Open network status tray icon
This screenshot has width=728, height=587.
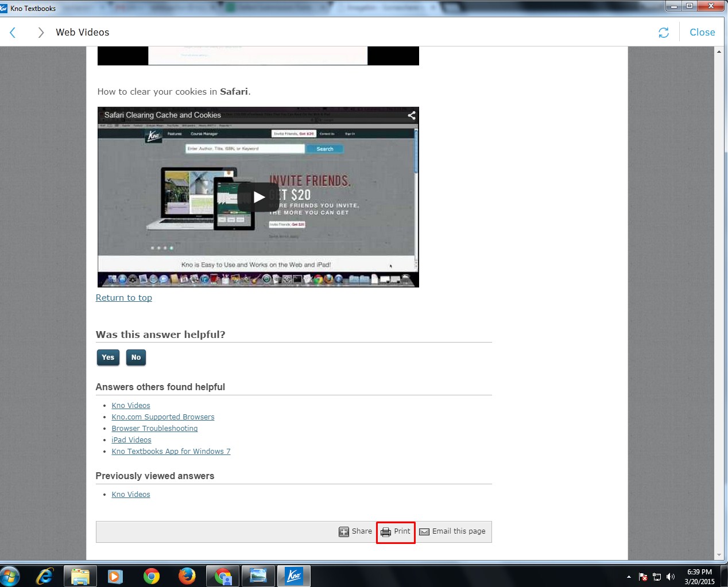coord(657,577)
